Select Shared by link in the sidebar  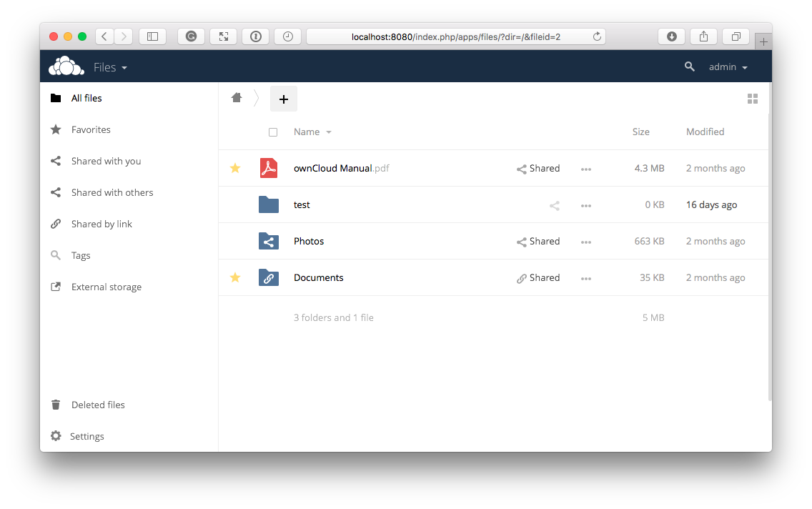101,224
